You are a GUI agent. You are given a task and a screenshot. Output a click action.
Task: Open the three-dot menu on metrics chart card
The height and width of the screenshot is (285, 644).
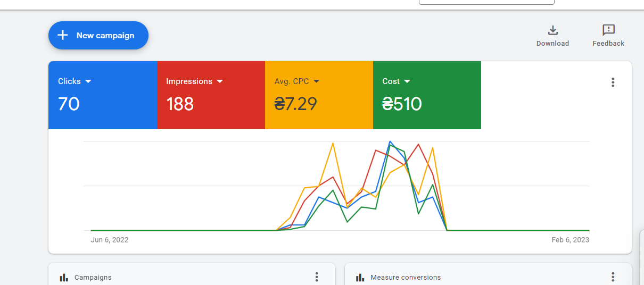point(613,82)
